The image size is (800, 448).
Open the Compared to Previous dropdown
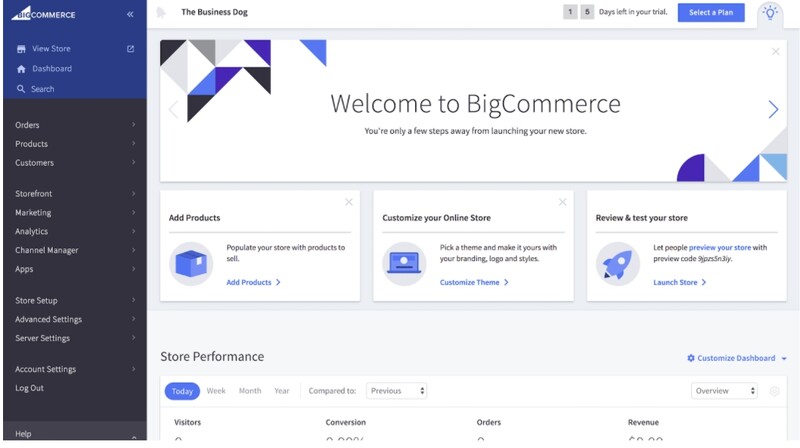[x=396, y=391]
